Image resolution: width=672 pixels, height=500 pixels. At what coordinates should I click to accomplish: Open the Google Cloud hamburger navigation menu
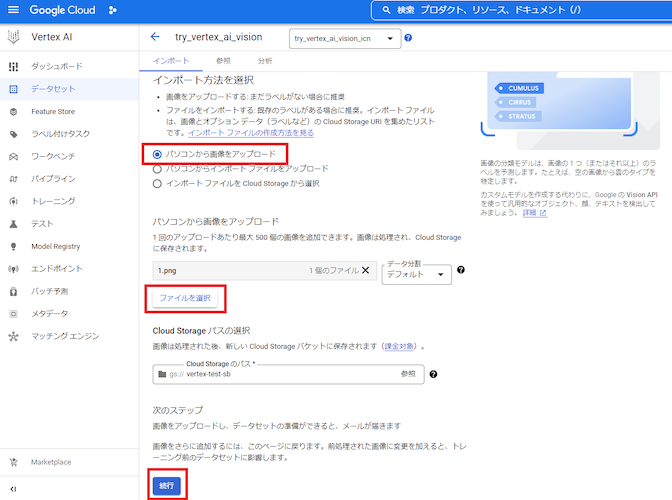coord(12,10)
